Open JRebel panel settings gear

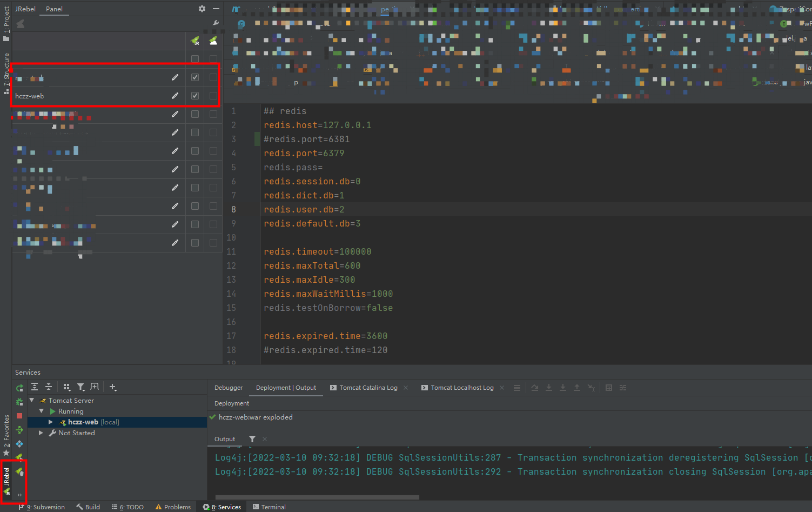[x=202, y=9]
